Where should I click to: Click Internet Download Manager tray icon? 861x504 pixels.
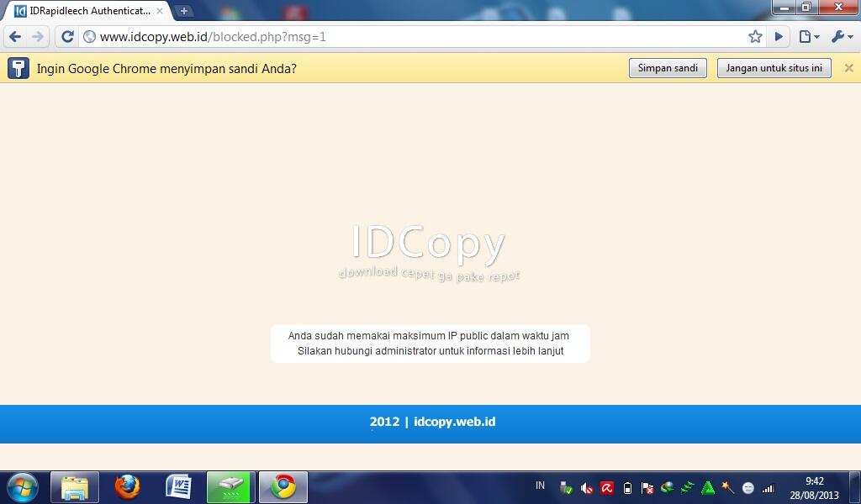tap(668, 487)
